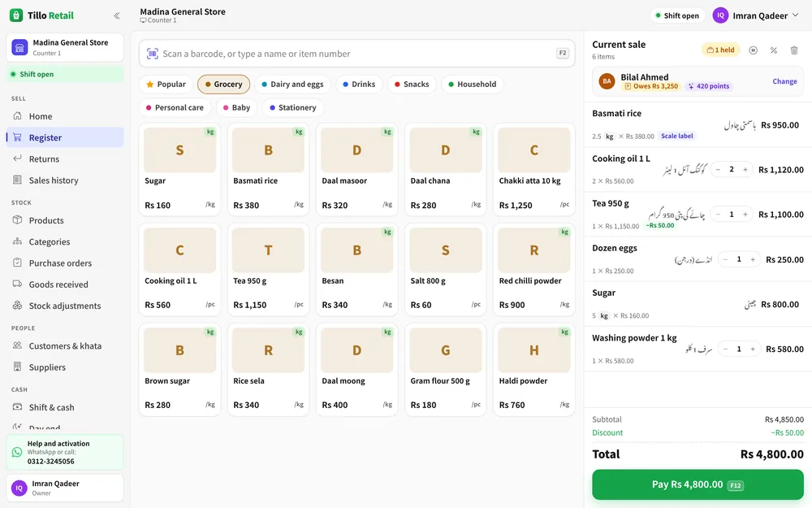Open Products under Stock
The image size is (812, 508).
(65, 220)
